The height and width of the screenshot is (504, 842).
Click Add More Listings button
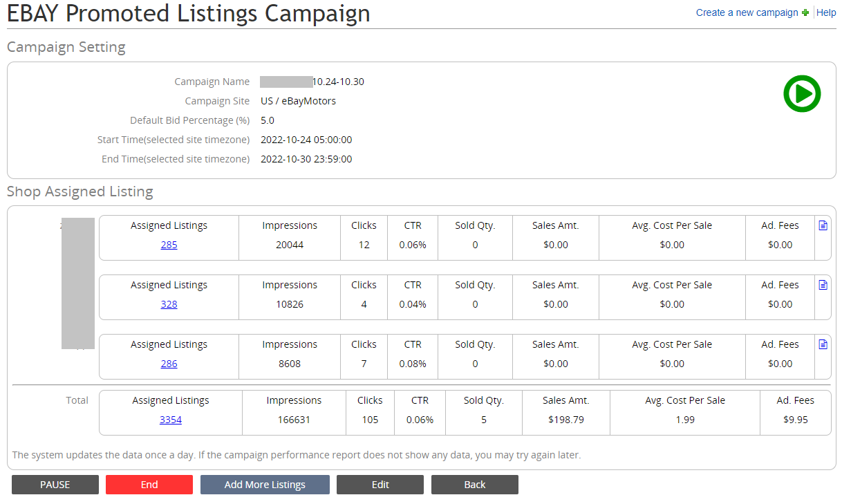pyautogui.click(x=265, y=485)
